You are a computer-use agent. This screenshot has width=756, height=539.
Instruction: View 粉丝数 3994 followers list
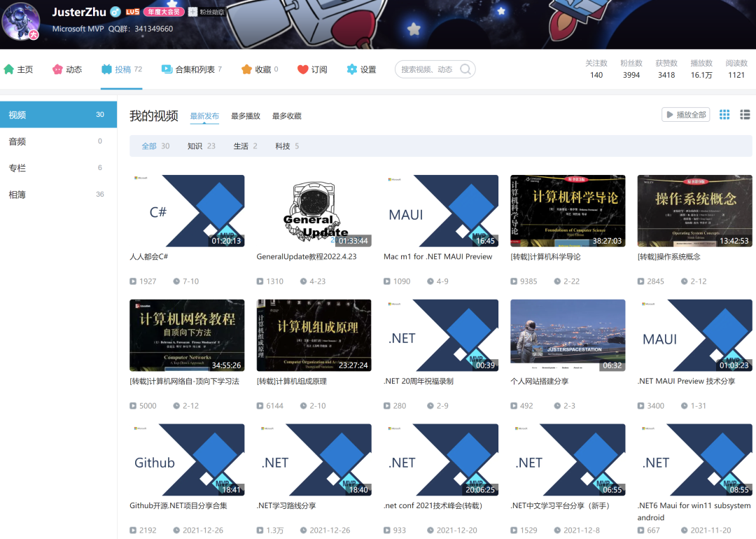[x=631, y=69]
